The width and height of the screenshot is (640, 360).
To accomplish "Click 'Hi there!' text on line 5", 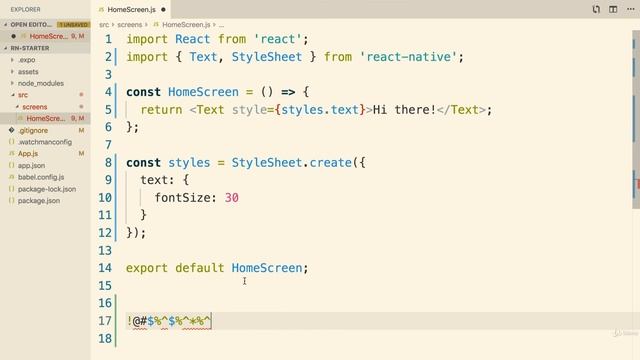I will [x=405, y=110].
